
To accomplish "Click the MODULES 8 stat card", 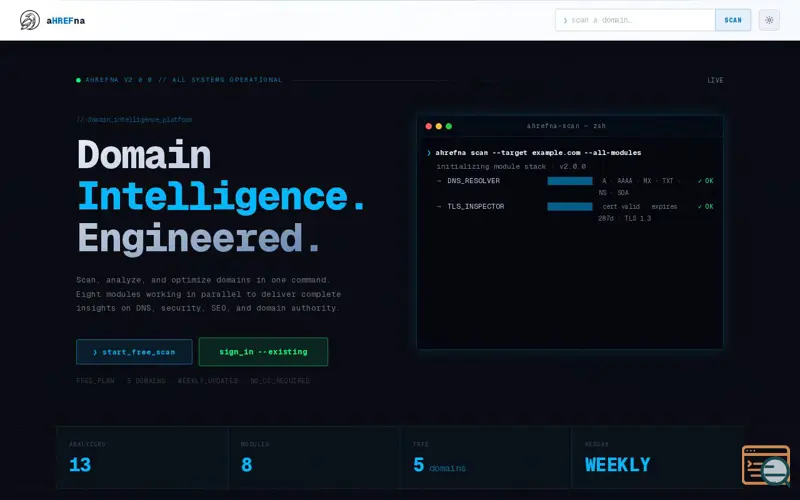I will (314, 458).
